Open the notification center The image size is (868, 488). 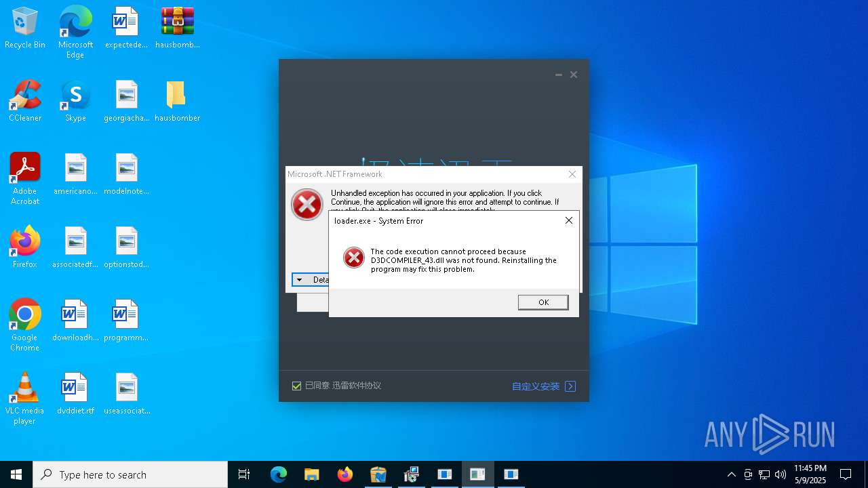(846, 474)
